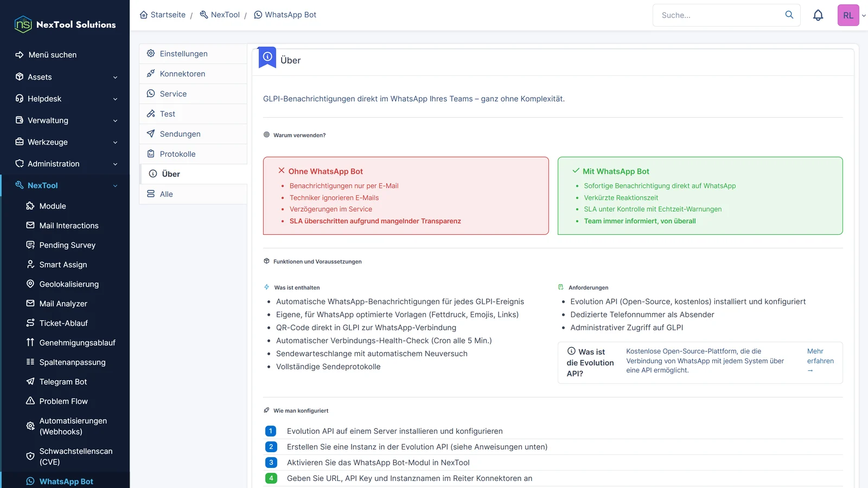Open the RL user avatar dropdown
This screenshot has height=488, width=868.
coord(851,15)
